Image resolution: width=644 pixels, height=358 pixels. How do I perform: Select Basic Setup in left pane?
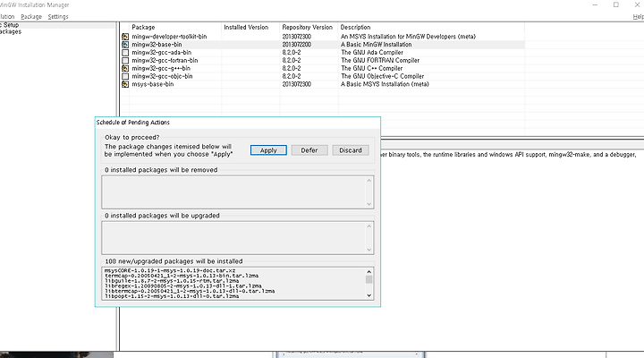pyautogui.click(x=10, y=25)
